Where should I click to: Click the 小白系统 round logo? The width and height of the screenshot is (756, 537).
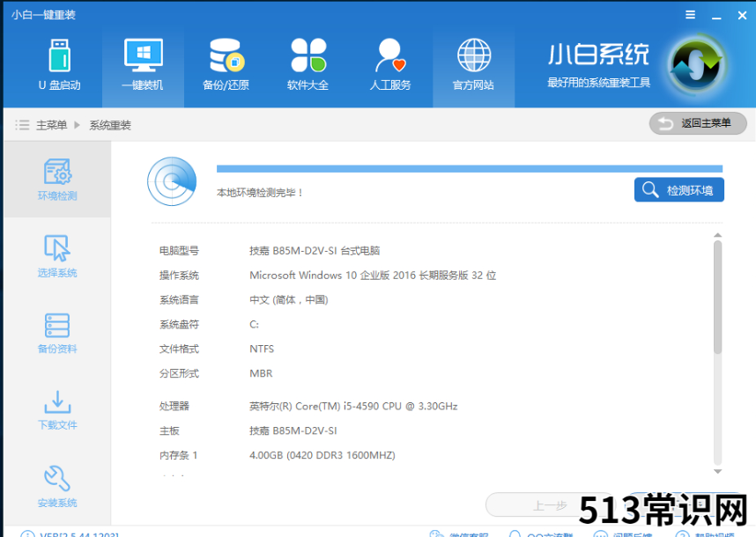point(698,64)
